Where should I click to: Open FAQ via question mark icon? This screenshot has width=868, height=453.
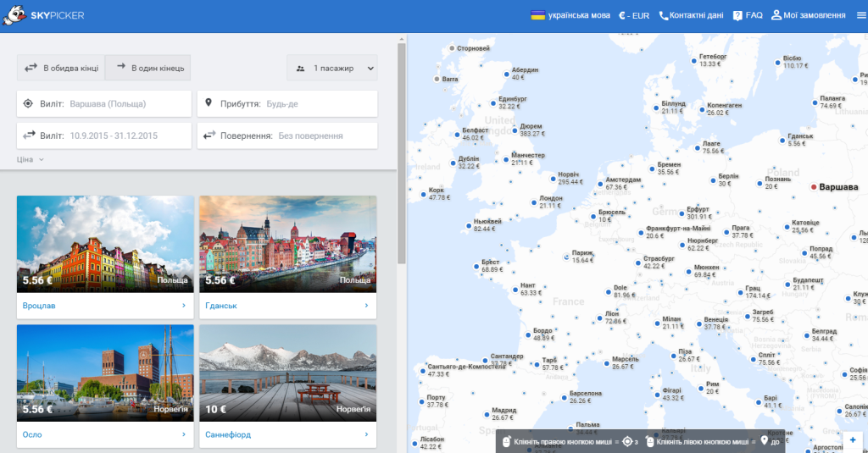[x=737, y=15]
